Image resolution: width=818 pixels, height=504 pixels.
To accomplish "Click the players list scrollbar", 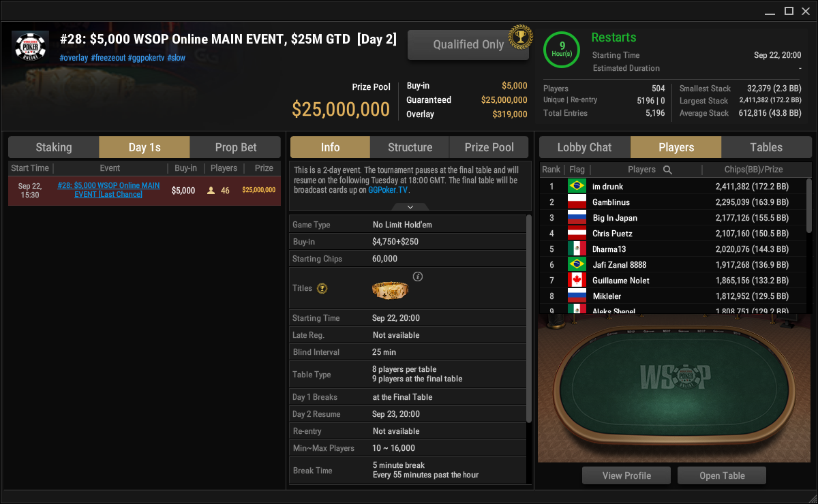I will click(808, 206).
